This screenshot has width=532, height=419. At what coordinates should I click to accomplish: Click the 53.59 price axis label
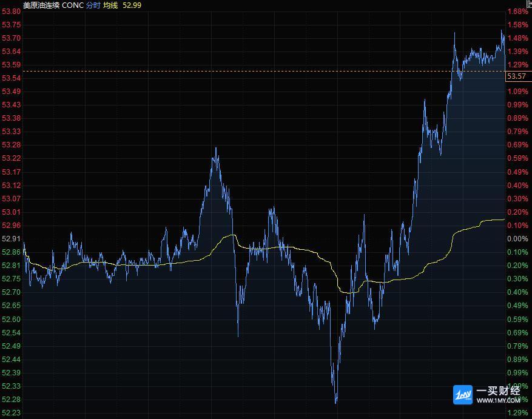[11, 65]
